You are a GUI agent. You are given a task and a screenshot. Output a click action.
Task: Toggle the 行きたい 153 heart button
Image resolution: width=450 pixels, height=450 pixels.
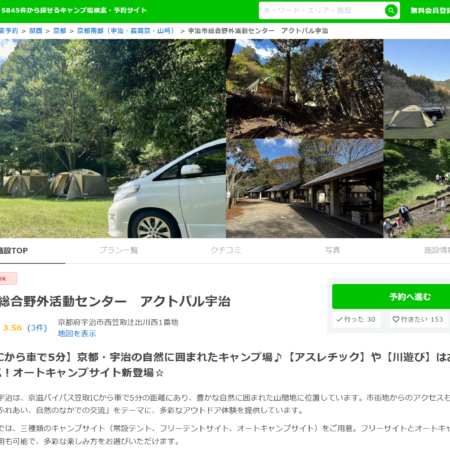click(x=418, y=319)
